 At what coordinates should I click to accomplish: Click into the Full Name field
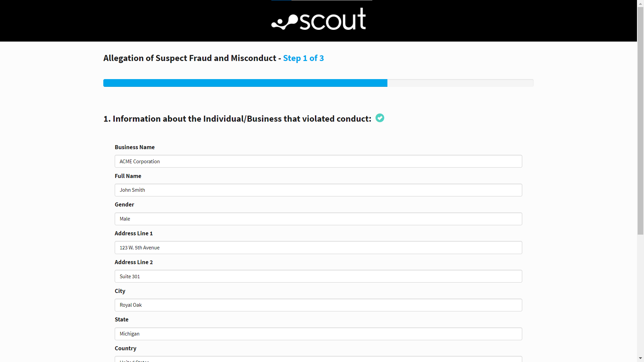[318, 190]
